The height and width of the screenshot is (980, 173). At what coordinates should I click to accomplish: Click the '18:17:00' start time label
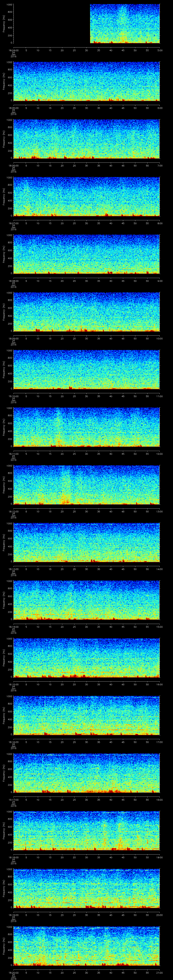point(14,799)
